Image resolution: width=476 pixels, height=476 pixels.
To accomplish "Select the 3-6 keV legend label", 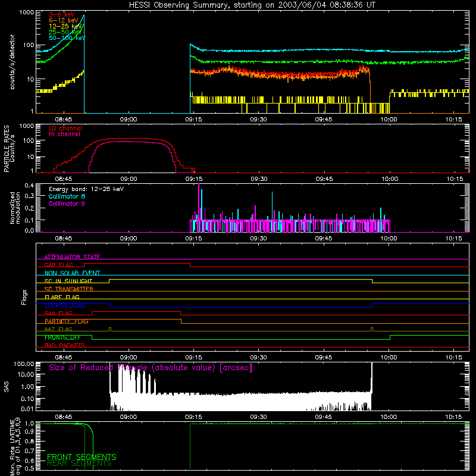I will [x=62, y=14].
